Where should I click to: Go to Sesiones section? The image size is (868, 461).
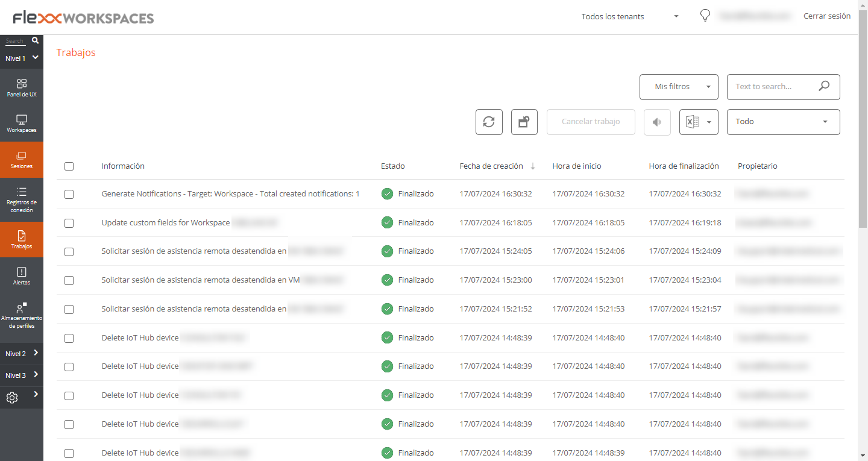[22, 160]
